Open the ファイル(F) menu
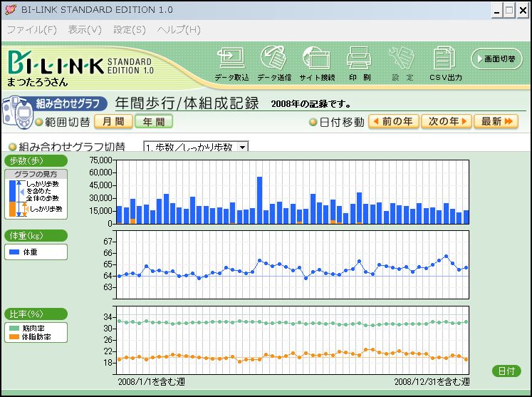This screenshot has height=397, width=532. tap(31, 30)
